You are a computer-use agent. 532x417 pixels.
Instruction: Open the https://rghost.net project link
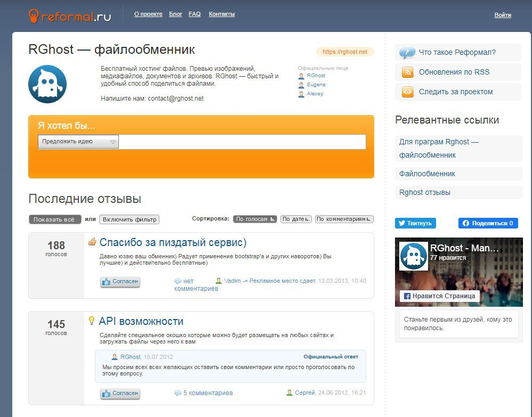[345, 52]
